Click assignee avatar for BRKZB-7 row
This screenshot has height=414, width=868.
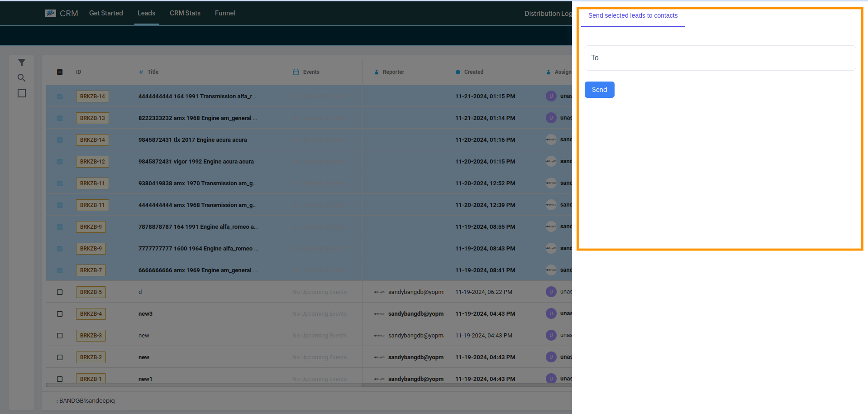click(551, 270)
